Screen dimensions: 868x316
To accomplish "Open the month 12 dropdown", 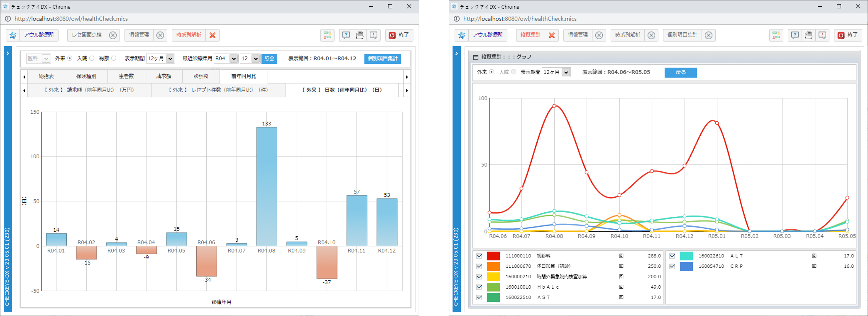I will (x=250, y=58).
